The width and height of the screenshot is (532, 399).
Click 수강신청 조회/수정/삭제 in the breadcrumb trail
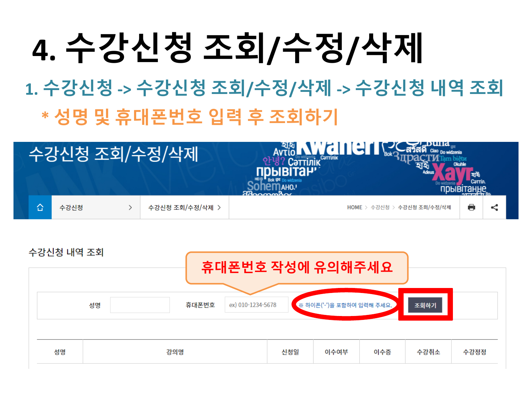tap(424, 207)
